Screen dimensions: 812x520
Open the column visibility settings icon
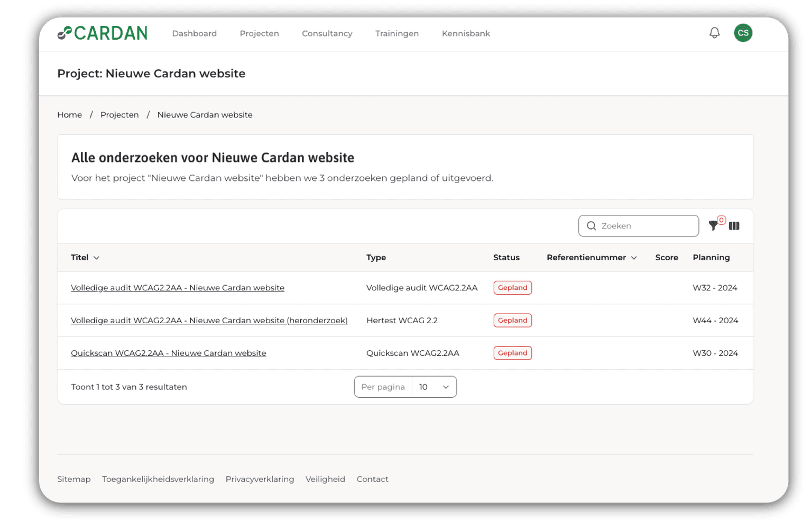coord(734,226)
